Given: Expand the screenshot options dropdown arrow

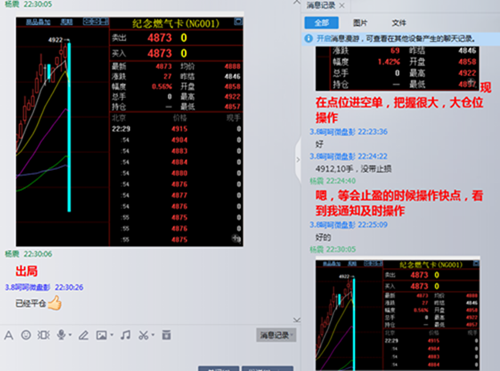Looking at the screenshot, I should click(x=153, y=335).
